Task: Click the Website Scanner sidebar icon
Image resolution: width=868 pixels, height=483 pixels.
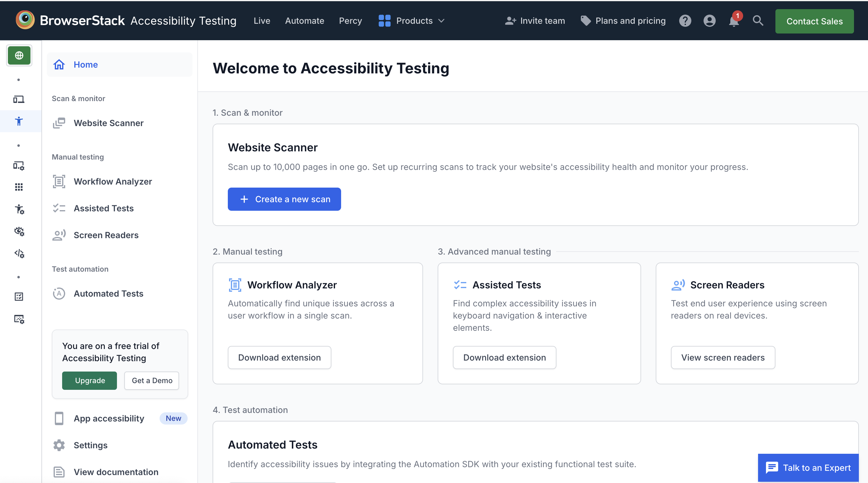Action: tap(59, 122)
